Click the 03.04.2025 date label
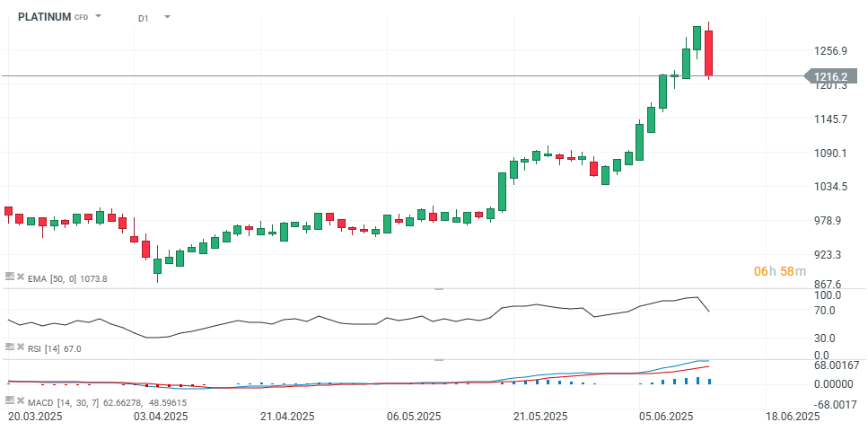This screenshot has height=431, width=868. 159,417
